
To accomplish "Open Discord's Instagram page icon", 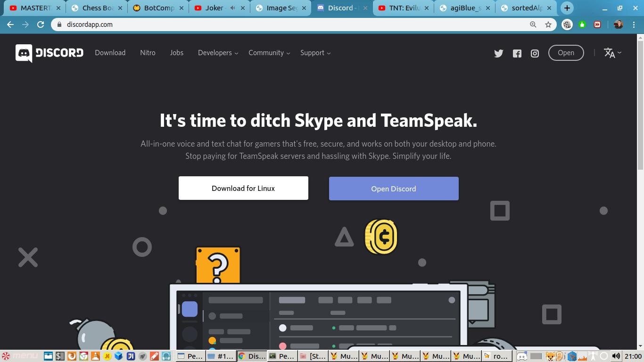I will coord(535,53).
